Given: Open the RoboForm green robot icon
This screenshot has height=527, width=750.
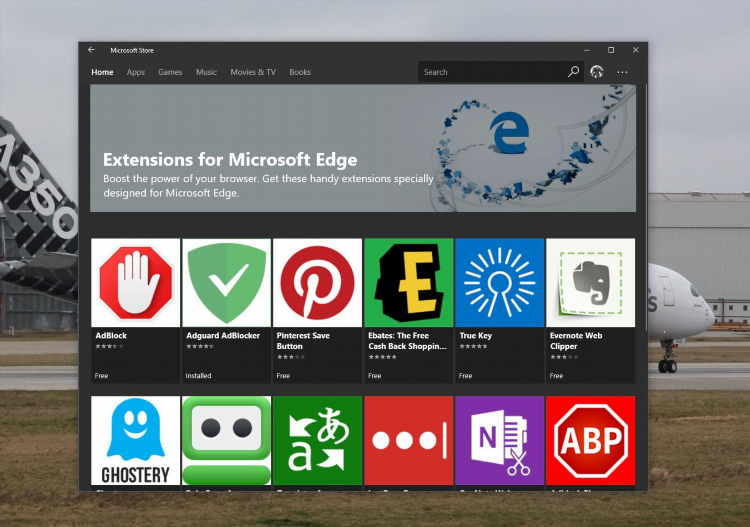Looking at the screenshot, I should (x=227, y=440).
